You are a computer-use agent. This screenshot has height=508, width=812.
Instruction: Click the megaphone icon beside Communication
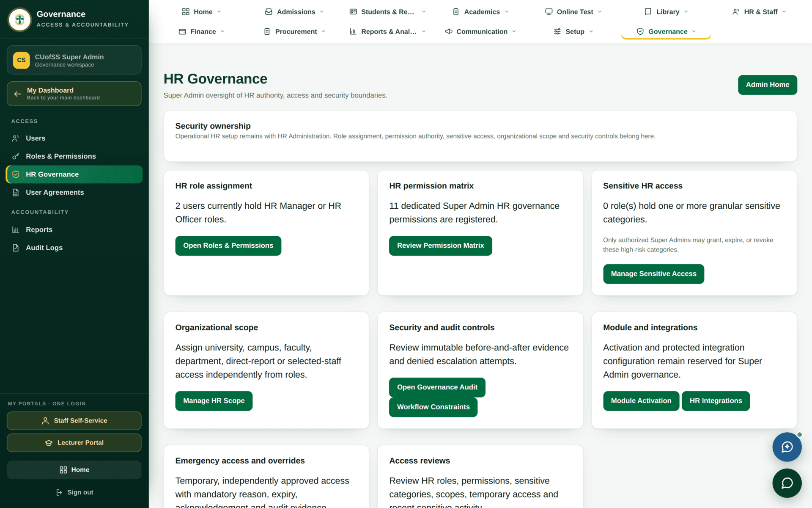point(449,32)
